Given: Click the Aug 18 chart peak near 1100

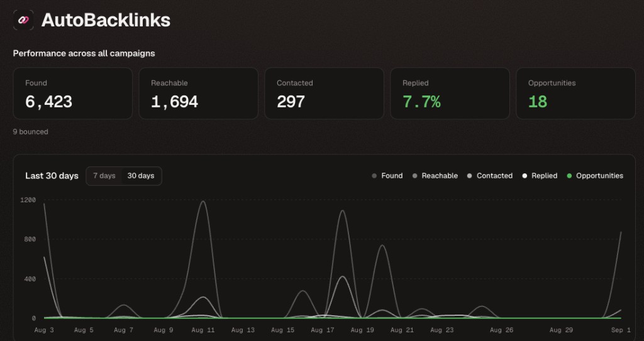Looking at the screenshot, I should (342, 211).
